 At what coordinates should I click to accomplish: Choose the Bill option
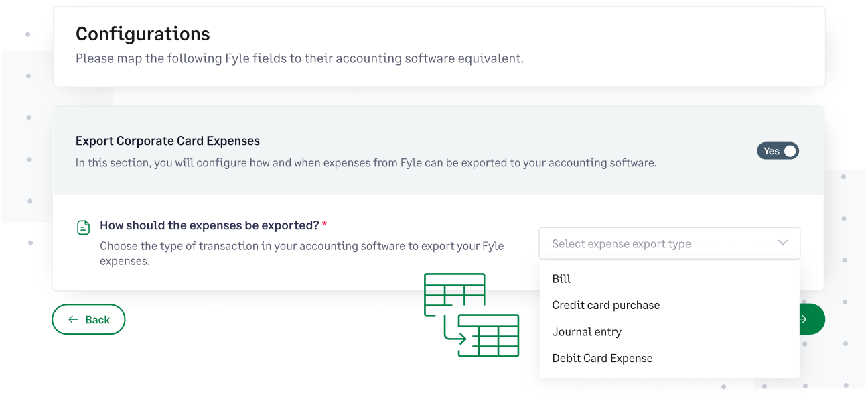tap(561, 279)
